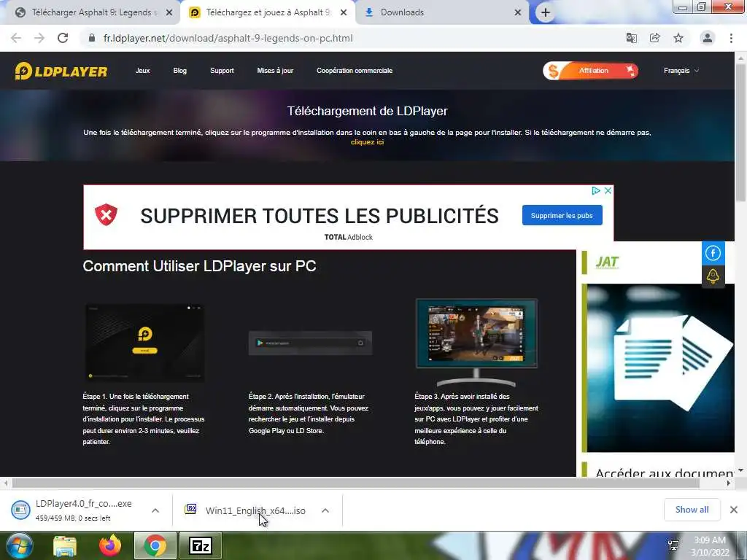Close the first Télécharger Asphalt 9 tab

[x=169, y=12]
